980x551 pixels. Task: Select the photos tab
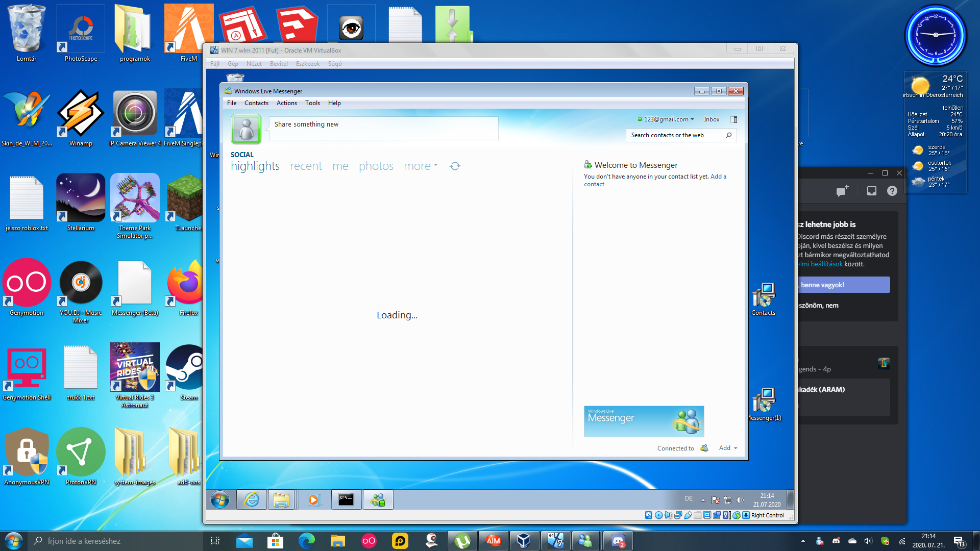(x=376, y=166)
